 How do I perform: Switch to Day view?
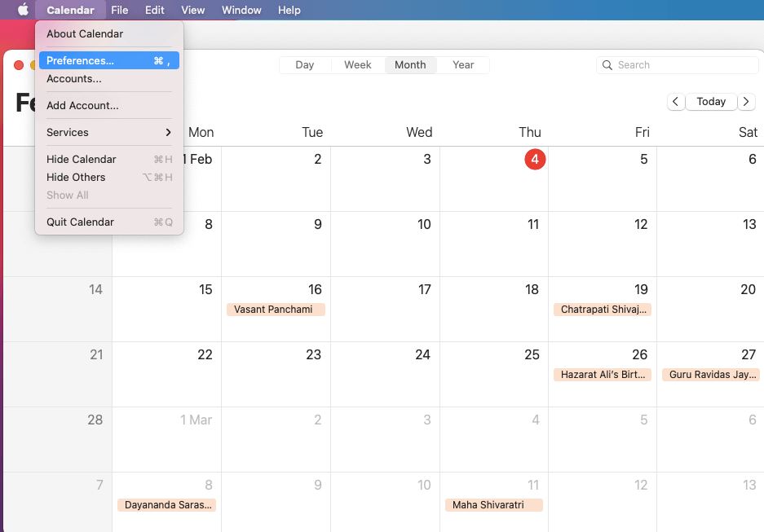(x=304, y=64)
